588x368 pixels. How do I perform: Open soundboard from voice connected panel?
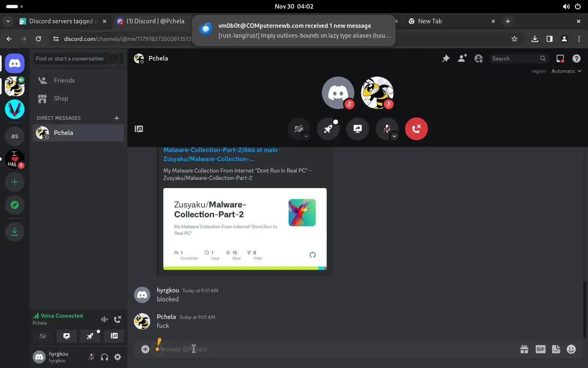114,336
